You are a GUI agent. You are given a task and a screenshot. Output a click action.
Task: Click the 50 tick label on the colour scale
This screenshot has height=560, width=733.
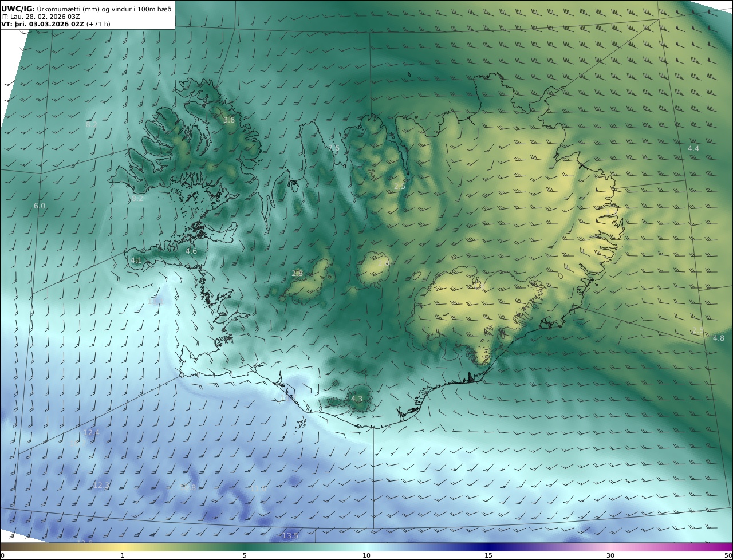point(728,555)
